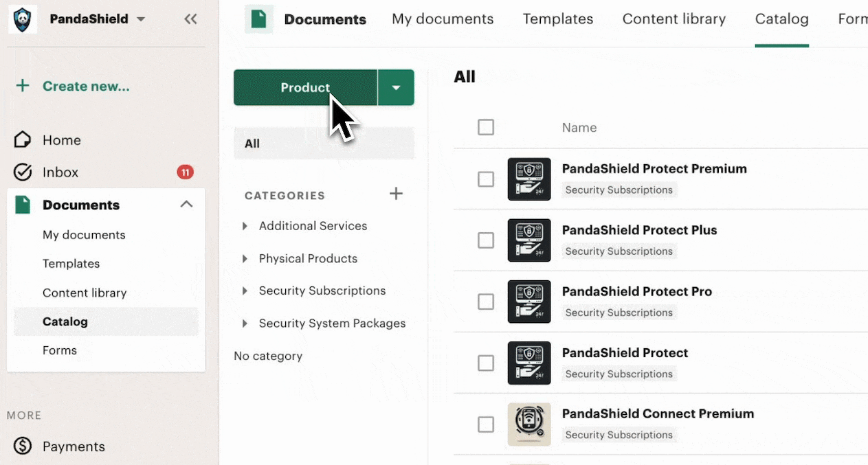868x465 pixels.
Task: Collapse Documents in the sidebar
Action: [186, 204]
